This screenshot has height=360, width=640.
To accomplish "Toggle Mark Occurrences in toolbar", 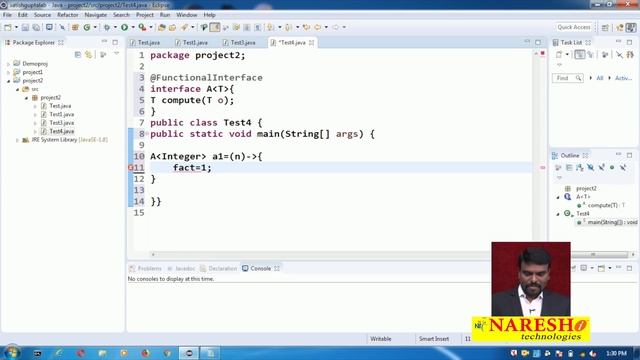I will tap(215, 27).
